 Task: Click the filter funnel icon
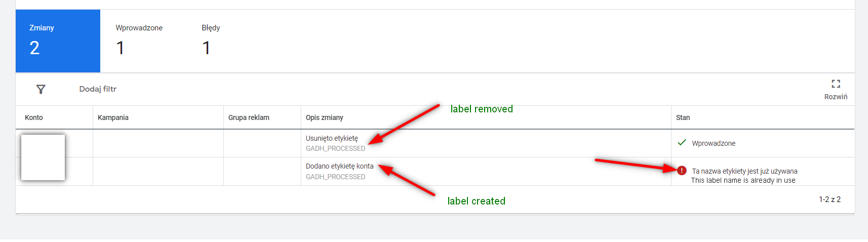(x=41, y=89)
